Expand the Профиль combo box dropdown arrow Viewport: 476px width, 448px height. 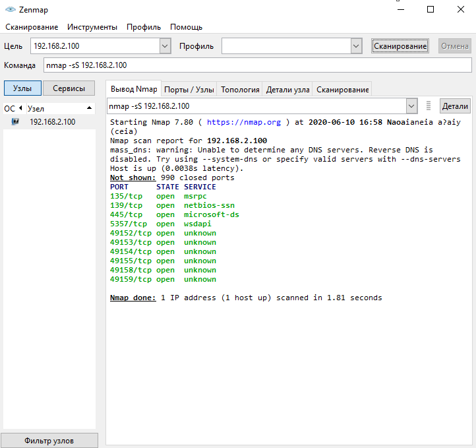(356, 46)
